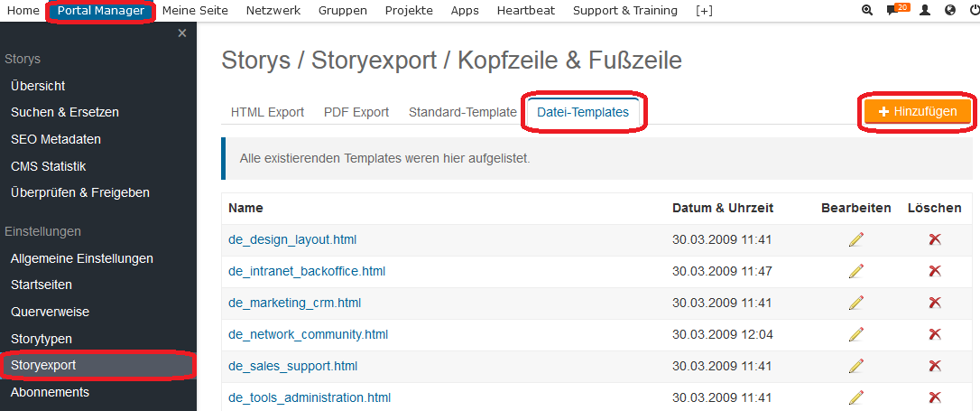The width and height of the screenshot is (980, 411).
Task: Close the sidebar with the X icon
Action: 182,33
